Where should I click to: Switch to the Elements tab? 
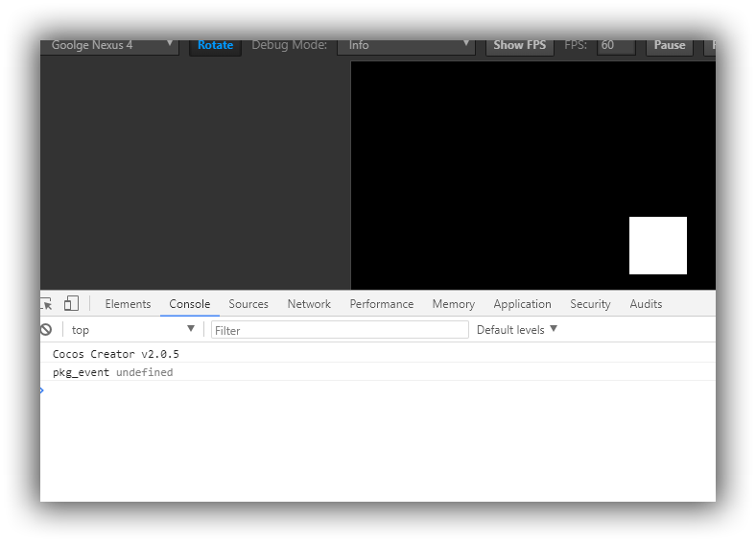[x=128, y=304]
